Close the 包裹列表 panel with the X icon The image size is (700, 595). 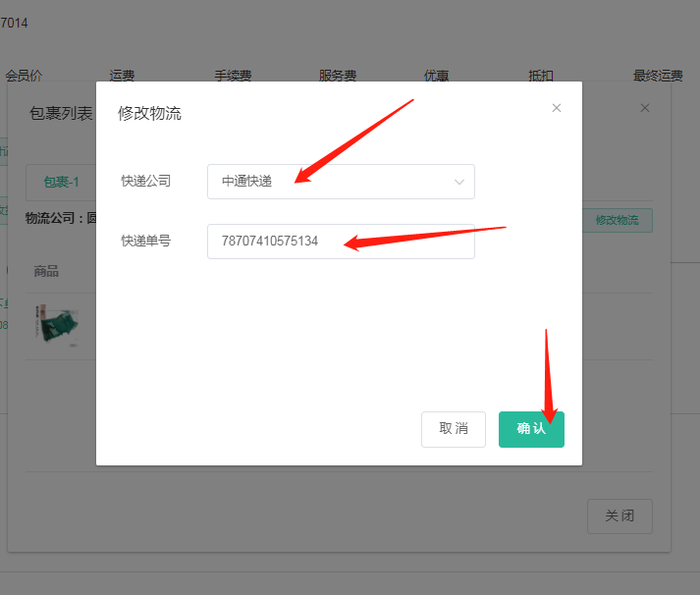coord(645,108)
